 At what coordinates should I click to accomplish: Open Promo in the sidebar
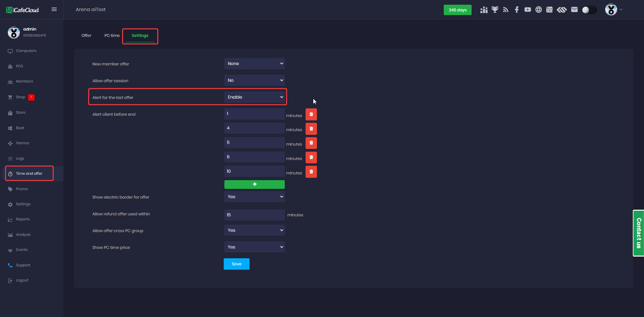[x=21, y=189]
